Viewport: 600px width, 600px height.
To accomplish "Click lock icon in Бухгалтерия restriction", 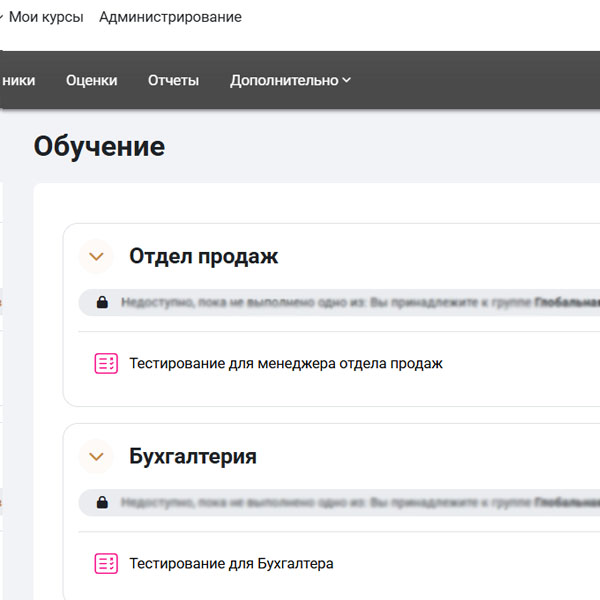I will coord(102,502).
